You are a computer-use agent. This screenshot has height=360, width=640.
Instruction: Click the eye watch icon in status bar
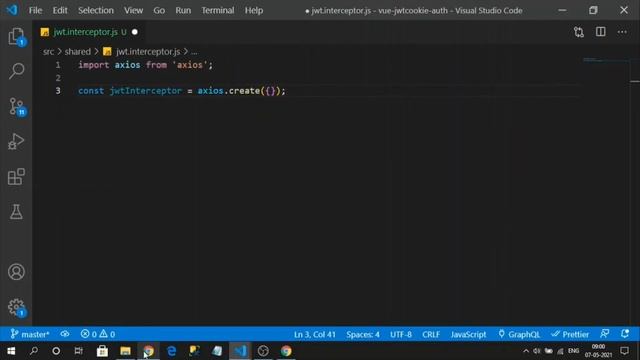(x=65, y=334)
